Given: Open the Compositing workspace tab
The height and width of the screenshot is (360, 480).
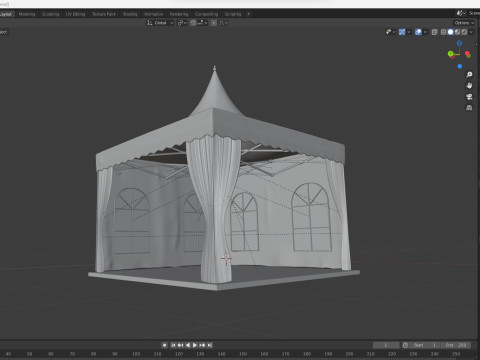Looking at the screenshot, I should coord(206,14).
